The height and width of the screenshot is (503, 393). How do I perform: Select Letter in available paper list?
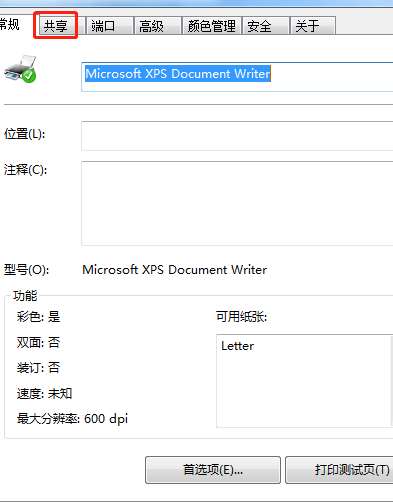pos(238,346)
